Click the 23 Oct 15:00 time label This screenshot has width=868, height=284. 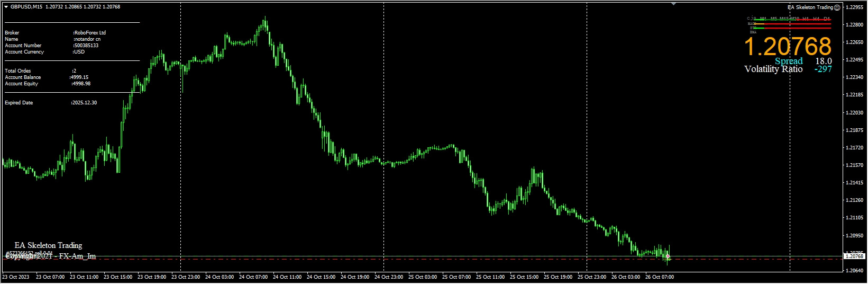[118, 277]
